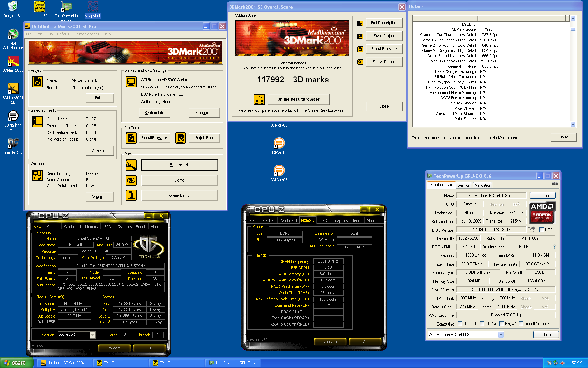
Task: Click the Details list scroll down arrow
Action: coord(573,124)
